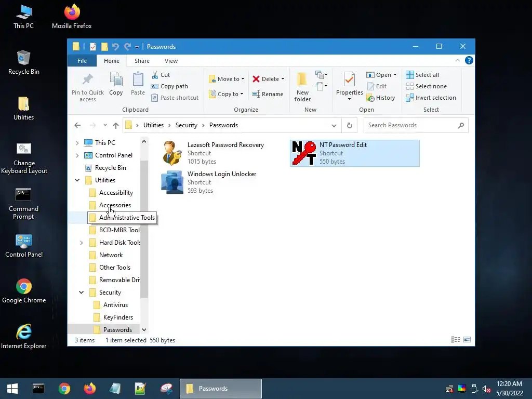
Task: Collapse the ribbon with the chevron
Action: point(457,60)
